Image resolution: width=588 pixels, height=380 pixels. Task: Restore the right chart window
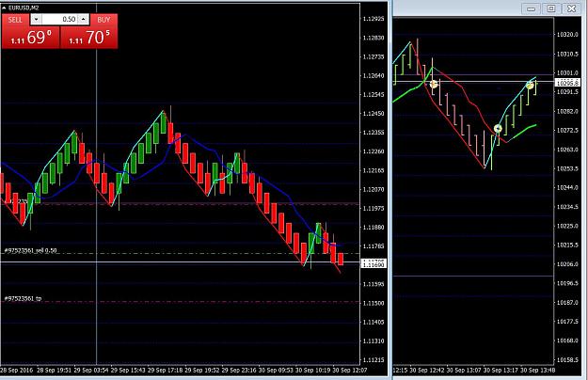tap(551, 8)
